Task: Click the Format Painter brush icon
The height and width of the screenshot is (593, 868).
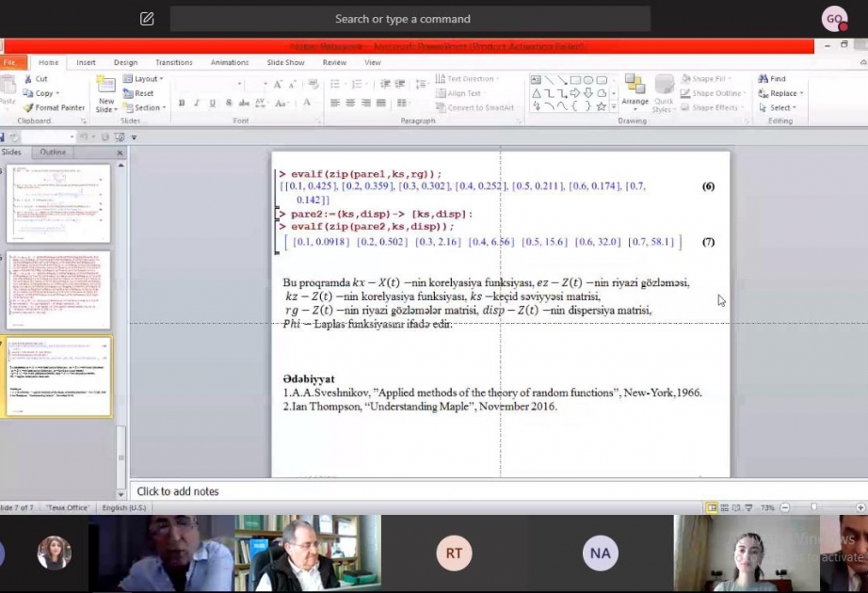Action: pos(28,107)
